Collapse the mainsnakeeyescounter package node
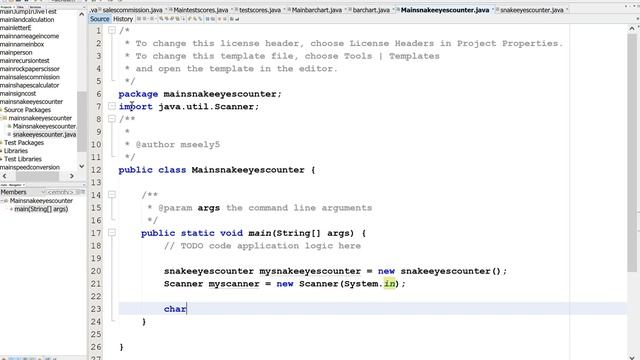Image resolution: width=640 pixels, height=360 pixels. [x=1, y=118]
